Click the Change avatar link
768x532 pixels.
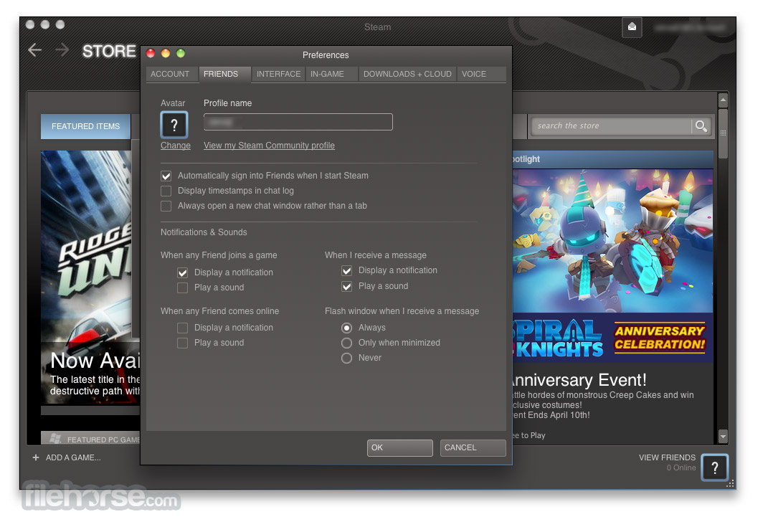click(176, 146)
